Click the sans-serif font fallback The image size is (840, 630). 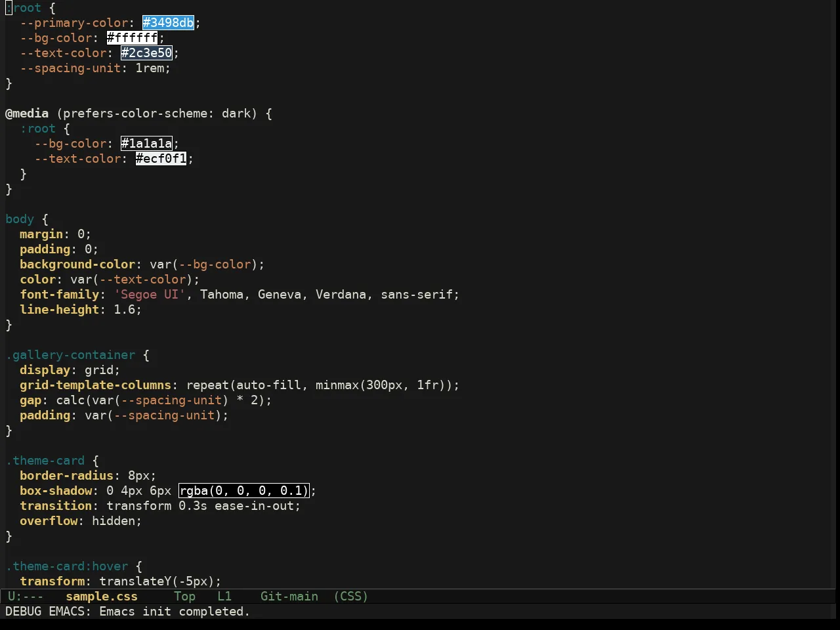click(417, 295)
